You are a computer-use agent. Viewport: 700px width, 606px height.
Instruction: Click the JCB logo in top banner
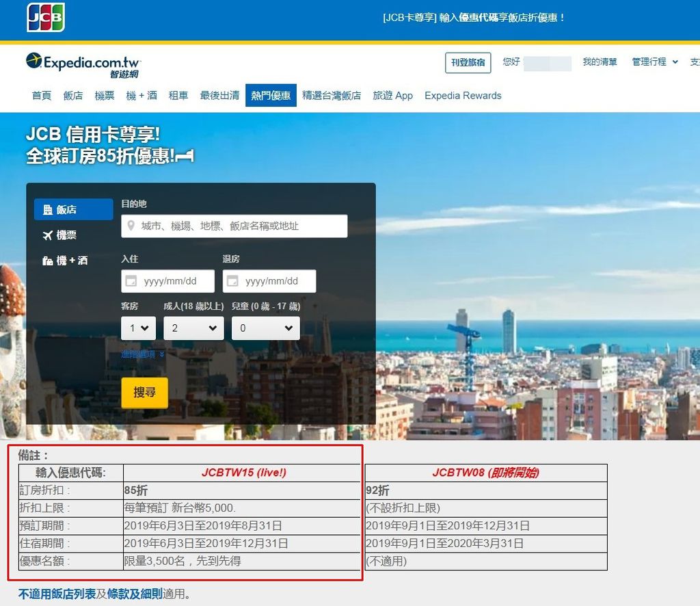[46, 17]
